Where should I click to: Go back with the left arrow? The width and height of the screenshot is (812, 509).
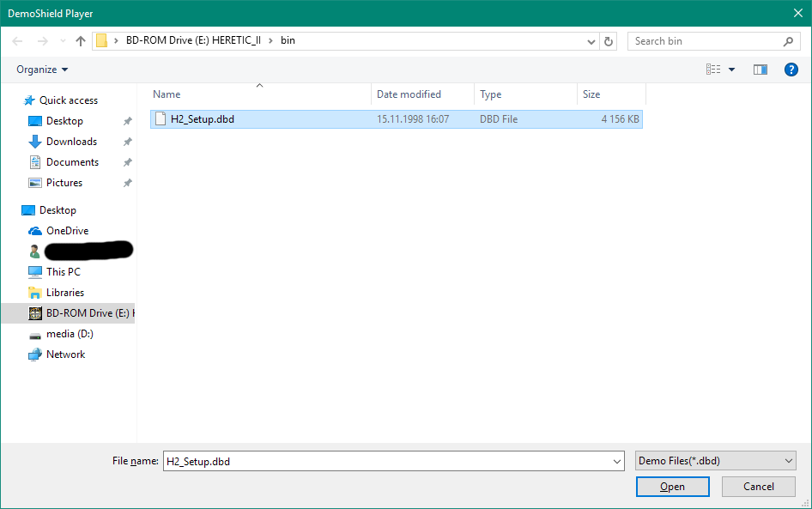tap(17, 41)
